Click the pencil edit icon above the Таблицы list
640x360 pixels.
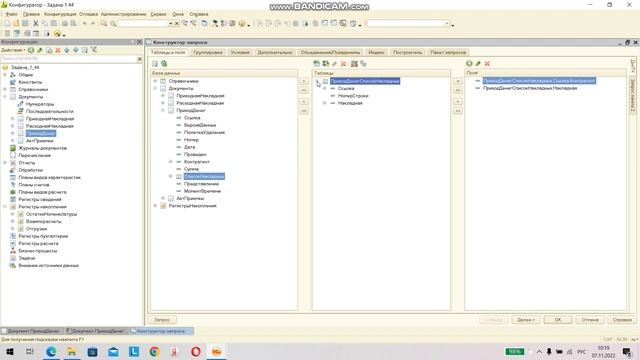pyautogui.click(x=335, y=64)
